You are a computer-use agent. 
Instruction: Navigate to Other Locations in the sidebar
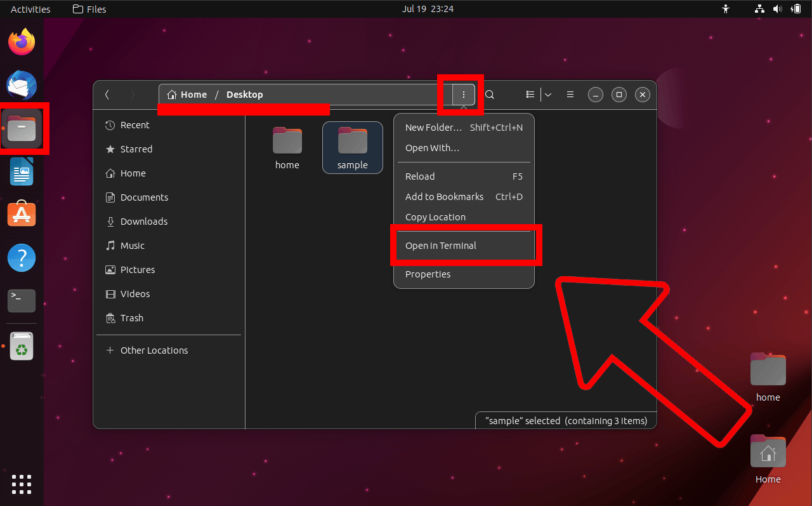click(x=154, y=350)
